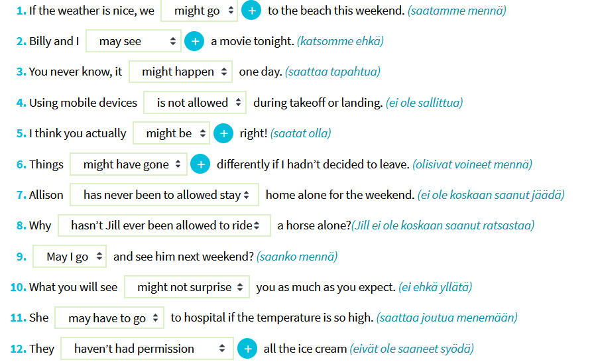Expand the 'might happen' dropdown
Screen dimensions: 594x364
pyautogui.click(x=181, y=72)
